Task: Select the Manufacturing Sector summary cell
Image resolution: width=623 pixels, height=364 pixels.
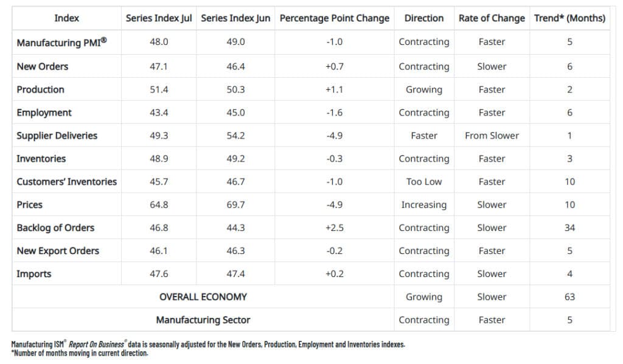Action: click(x=203, y=320)
